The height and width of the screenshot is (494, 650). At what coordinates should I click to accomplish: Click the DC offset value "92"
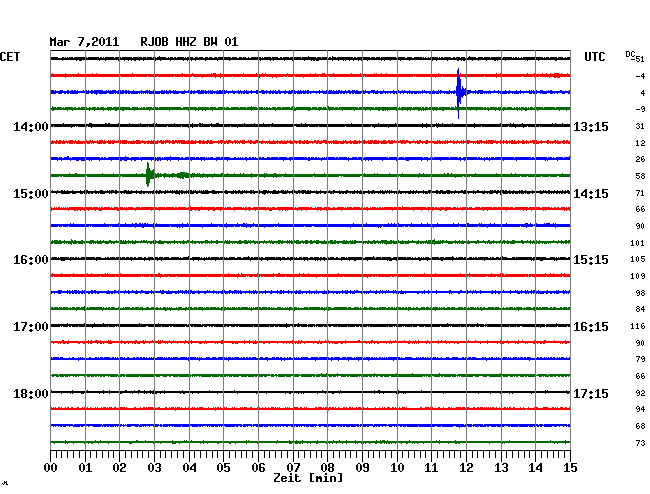(x=640, y=393)
